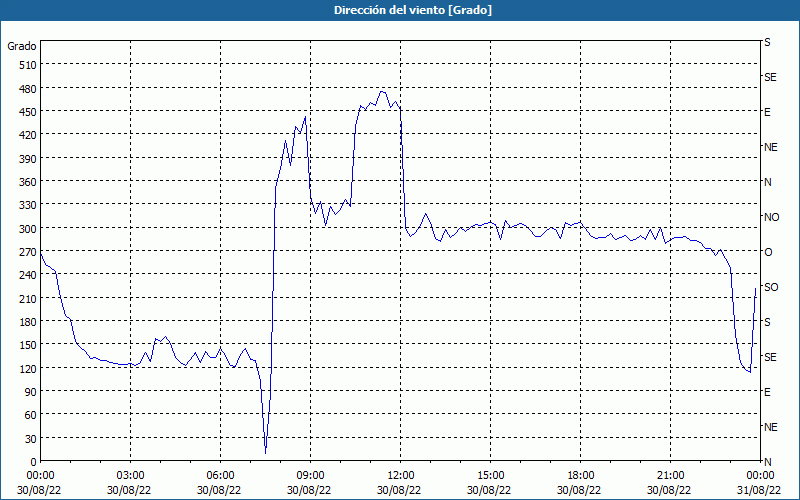Screen dimensions: 800x500
Task: Click the title 'Dirección del viento [Grado]'
Action: point(413,10)
